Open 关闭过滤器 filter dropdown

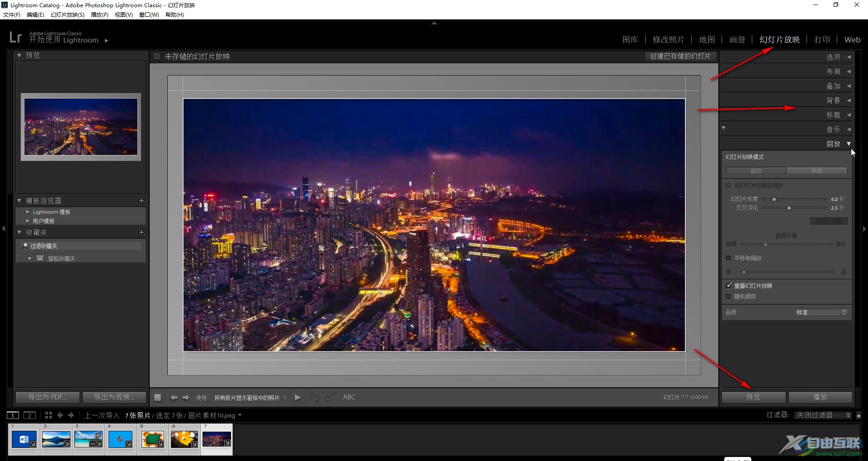point(823,415)
